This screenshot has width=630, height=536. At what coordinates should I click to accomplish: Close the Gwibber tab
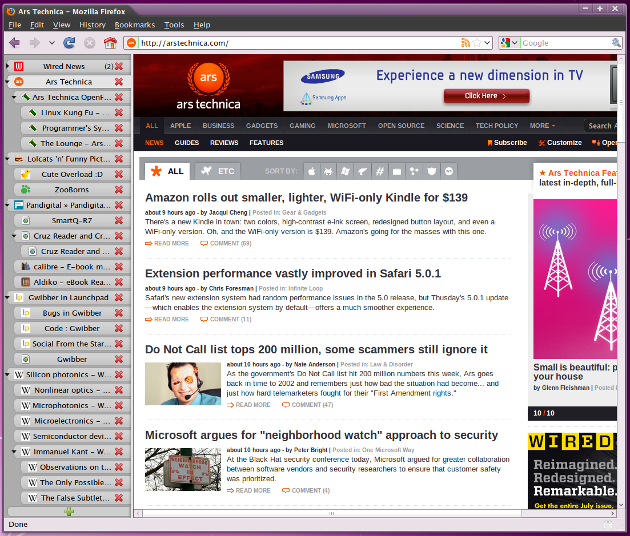(119, 359)
